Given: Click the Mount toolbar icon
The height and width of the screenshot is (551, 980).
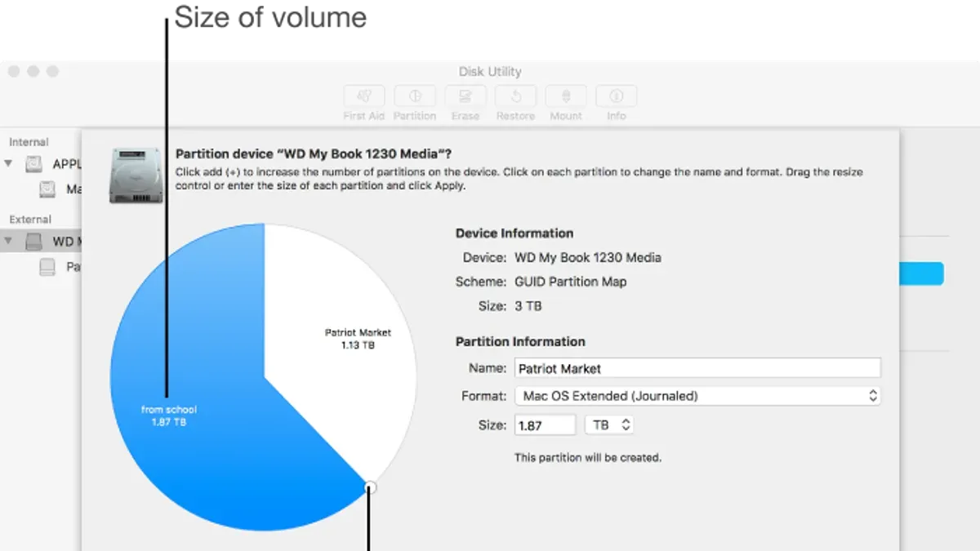Looking at the screenshot, I should [566, 96].
